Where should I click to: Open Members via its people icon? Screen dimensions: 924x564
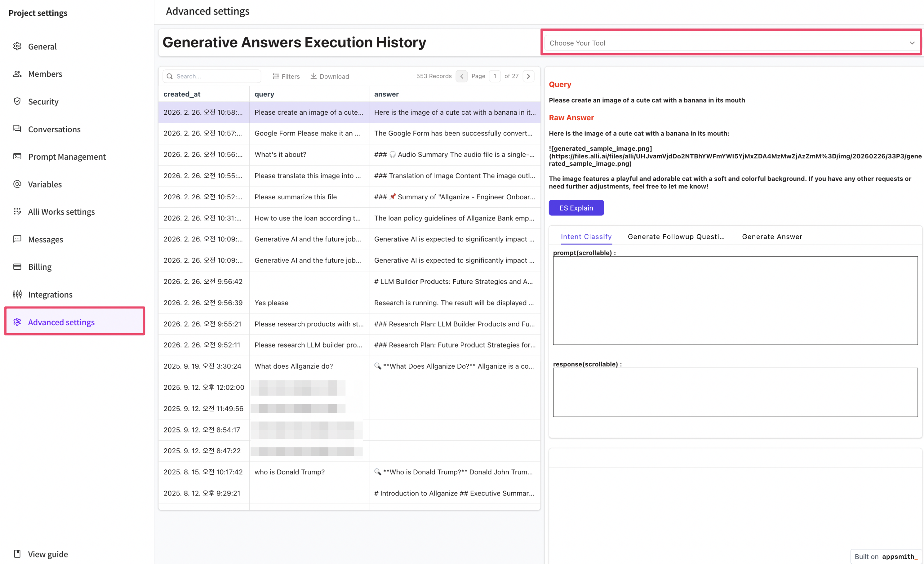pyautogui.click(x=17, y=74)
